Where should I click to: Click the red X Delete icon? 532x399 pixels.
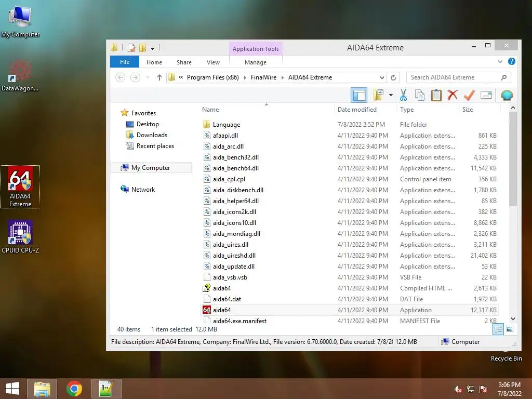(453, 96)
